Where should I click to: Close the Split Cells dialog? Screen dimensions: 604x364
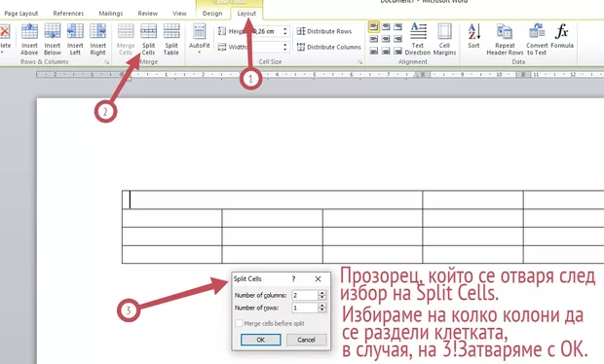318,279
